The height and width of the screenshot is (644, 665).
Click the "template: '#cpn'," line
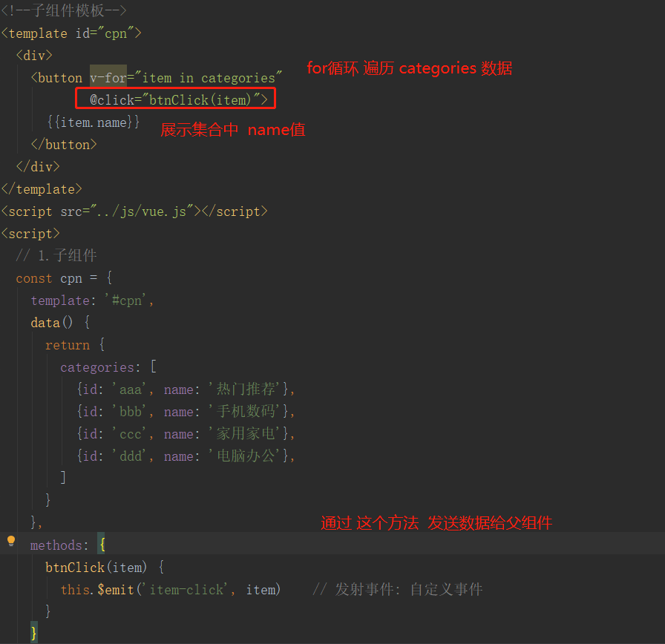(92, 300)
